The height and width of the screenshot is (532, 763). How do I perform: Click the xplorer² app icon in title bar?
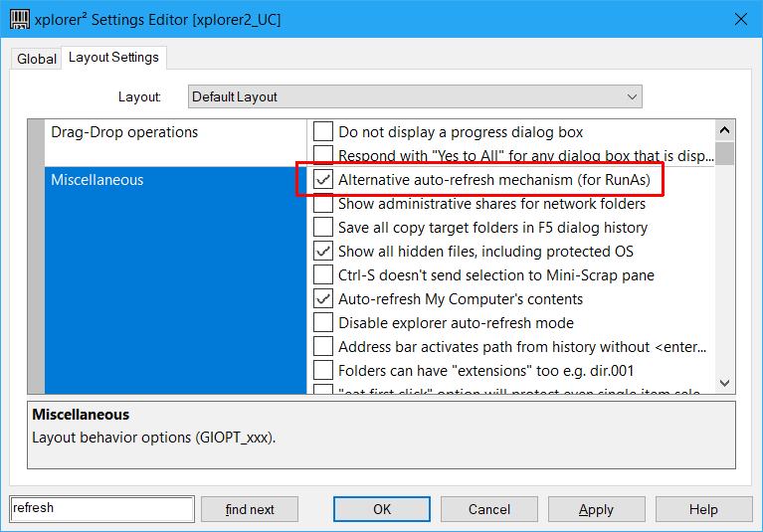point(20,20)
